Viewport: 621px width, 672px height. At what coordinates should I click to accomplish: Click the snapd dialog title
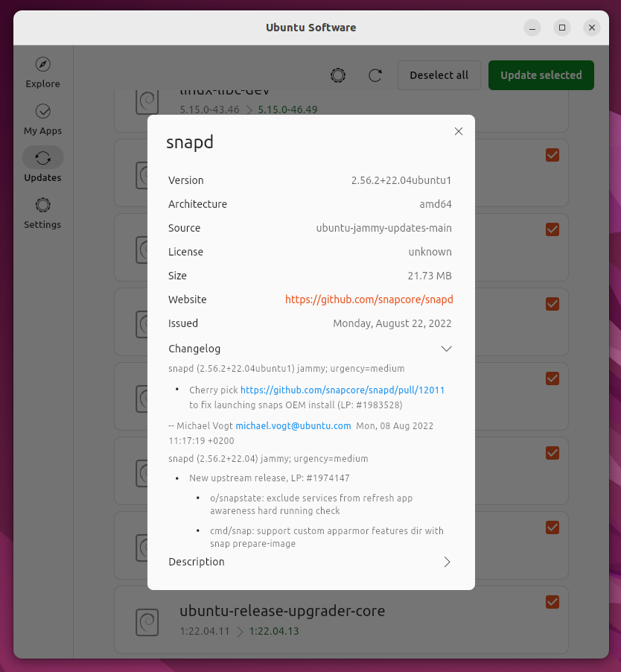189,143
